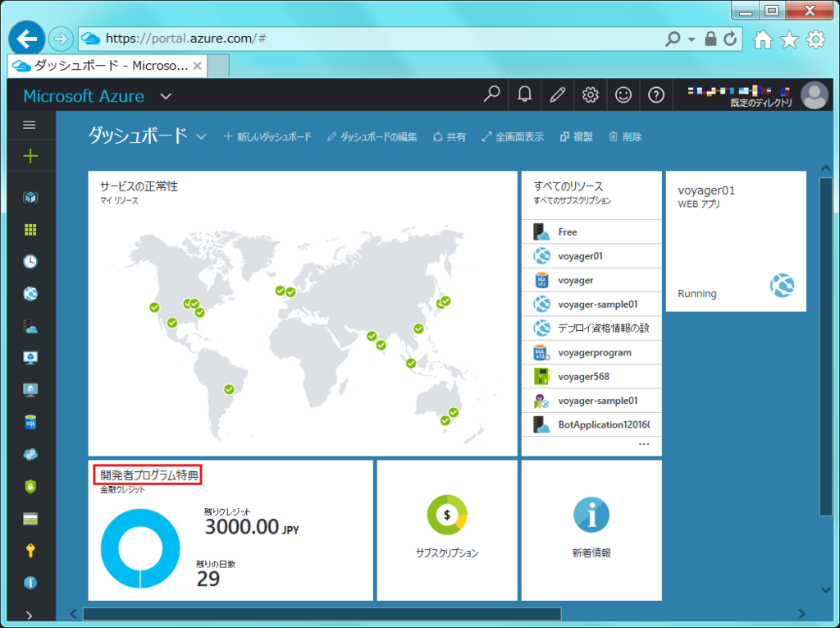Screen dimensions: 840x628
Task: Select the voyagerprogram resource row
Action: coord(591,352)
